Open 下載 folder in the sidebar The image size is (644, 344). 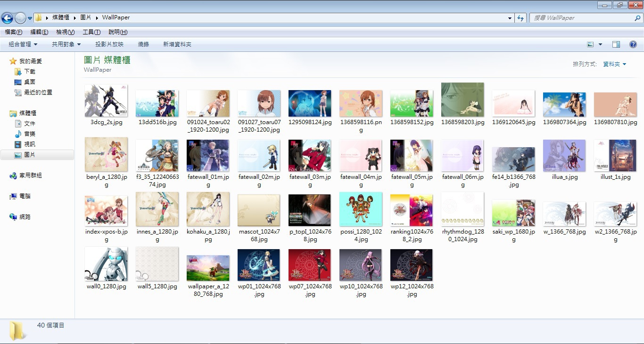pyautogui.click(x=30, y=72)
